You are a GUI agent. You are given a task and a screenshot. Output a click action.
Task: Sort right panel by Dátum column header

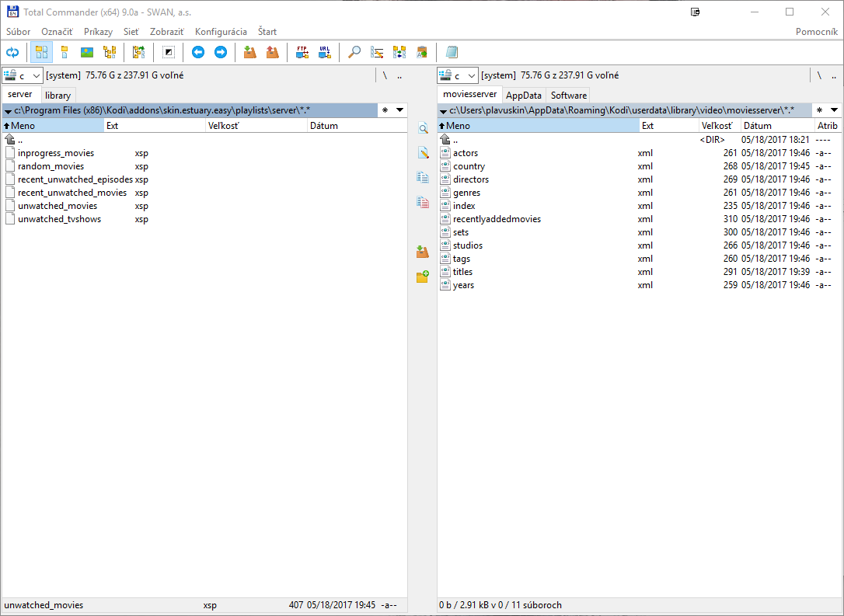758,126
